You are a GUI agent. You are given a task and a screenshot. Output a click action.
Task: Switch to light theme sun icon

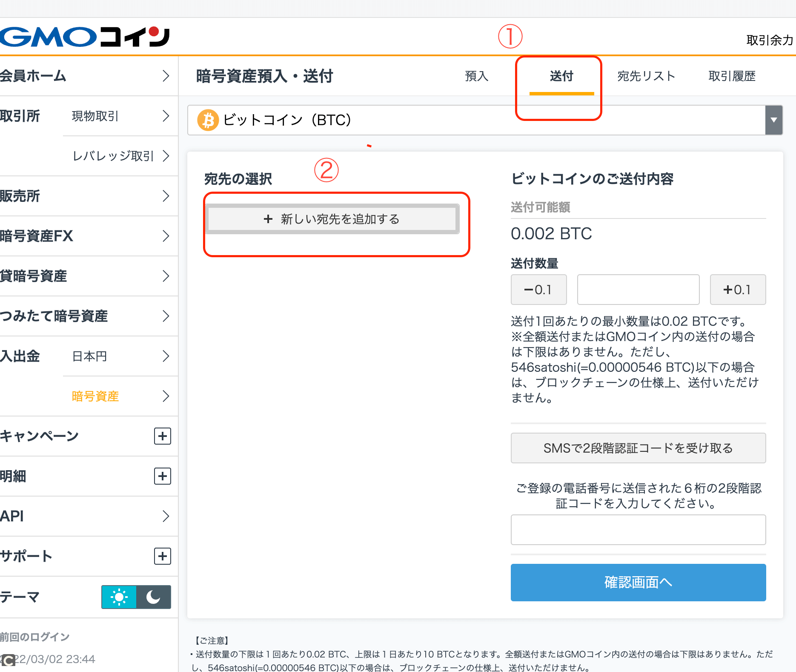(x=119, y=597)
